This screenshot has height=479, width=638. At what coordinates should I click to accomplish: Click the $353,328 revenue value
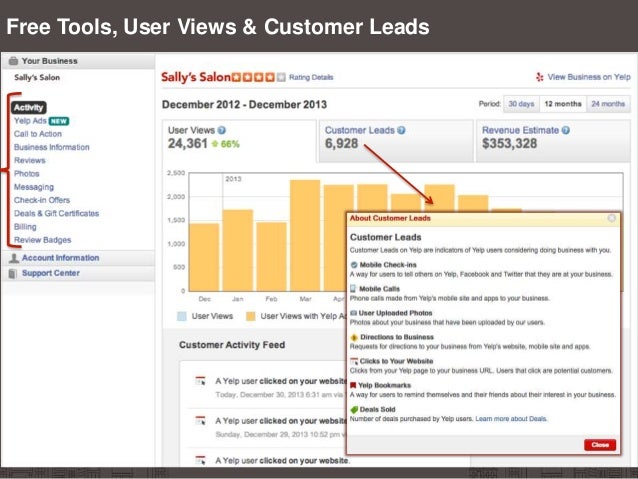pyautogui.click(x=509, y=144)
